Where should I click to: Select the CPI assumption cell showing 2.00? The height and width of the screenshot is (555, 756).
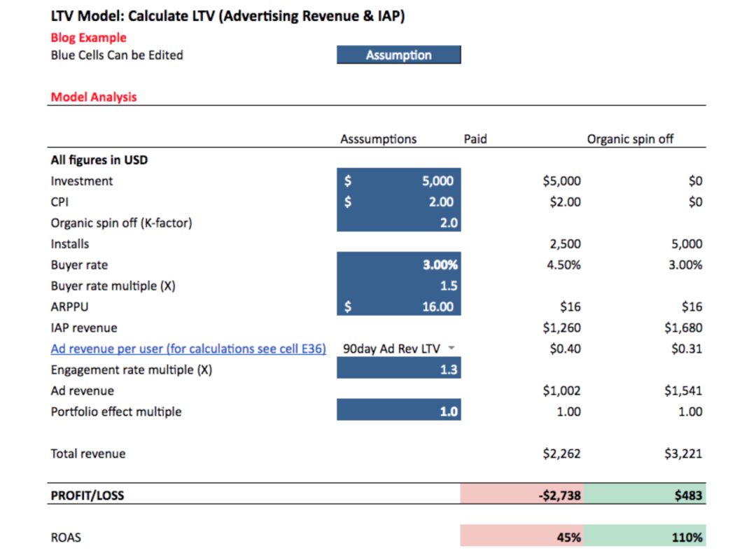(x=398, y=202)
